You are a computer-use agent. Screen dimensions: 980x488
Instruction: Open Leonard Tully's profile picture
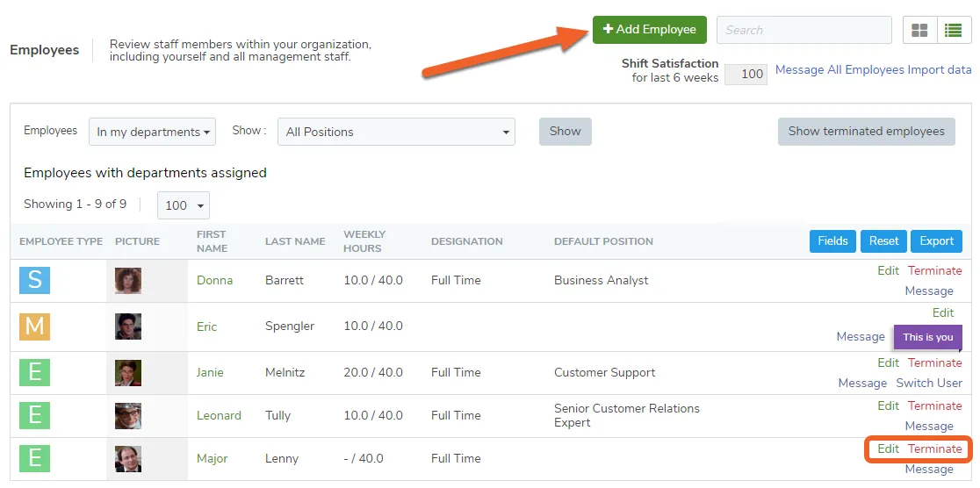coord(128,415)
